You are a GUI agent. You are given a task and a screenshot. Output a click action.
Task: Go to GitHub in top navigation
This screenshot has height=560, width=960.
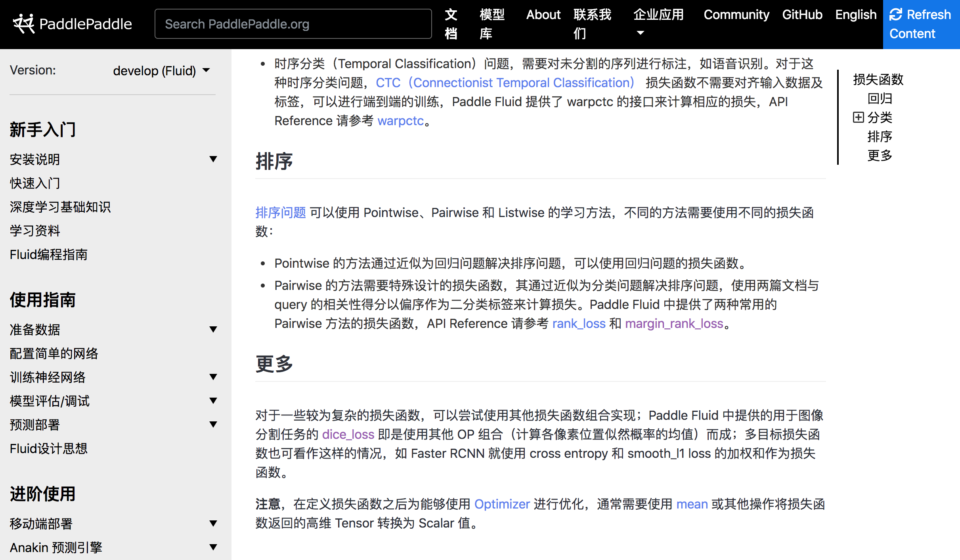pos(802,15)
